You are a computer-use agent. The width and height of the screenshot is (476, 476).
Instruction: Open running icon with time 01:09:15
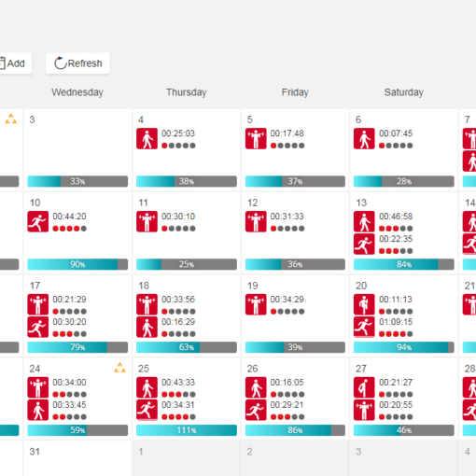click(x=364, y=327)
